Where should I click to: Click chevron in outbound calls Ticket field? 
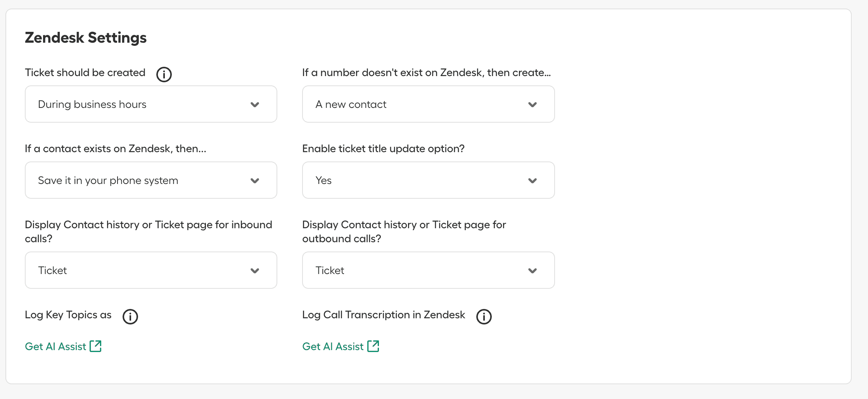[533, 271]
